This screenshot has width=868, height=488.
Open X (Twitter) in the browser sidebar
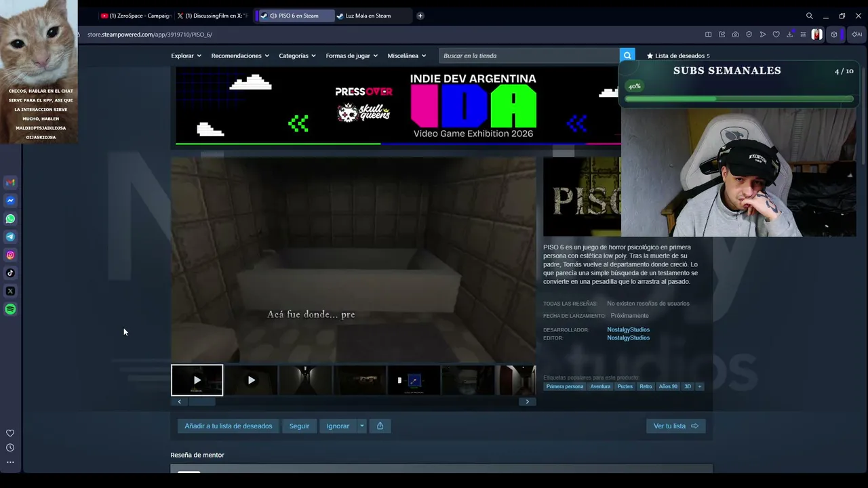pyautogui.click(x=10, y=291)
